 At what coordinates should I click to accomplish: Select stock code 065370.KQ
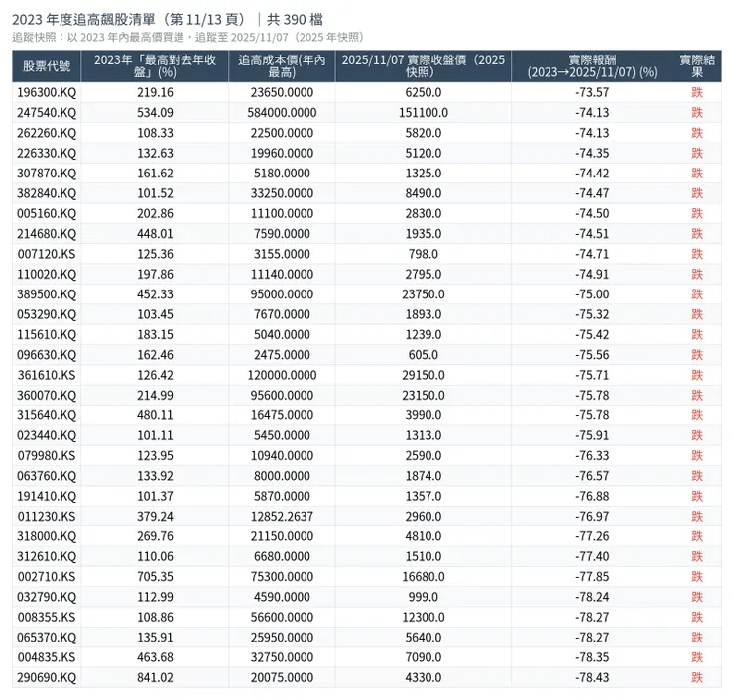click(x=47, y=638)
